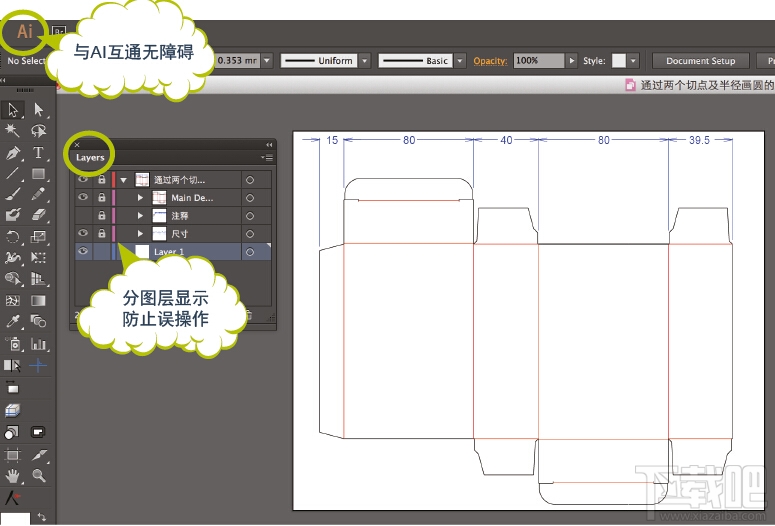This screenshot has width=775, height=526.
Task: Collapse the Layers panel double-arrow
Action: click(x=269, y=145)
